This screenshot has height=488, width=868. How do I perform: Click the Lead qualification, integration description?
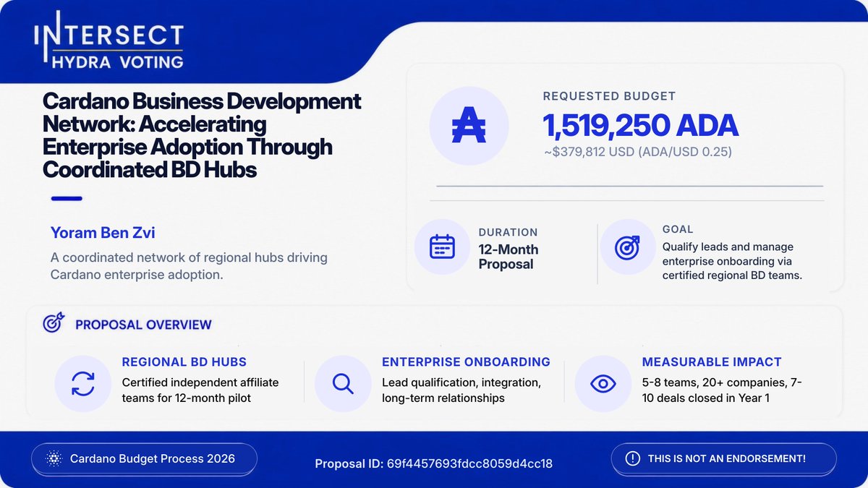click(461, 390)
